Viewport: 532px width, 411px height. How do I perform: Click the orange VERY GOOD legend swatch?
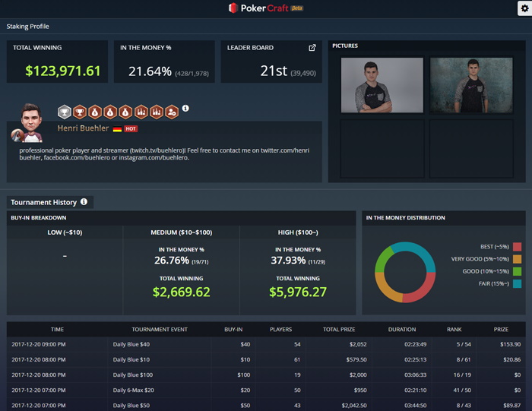517,259
